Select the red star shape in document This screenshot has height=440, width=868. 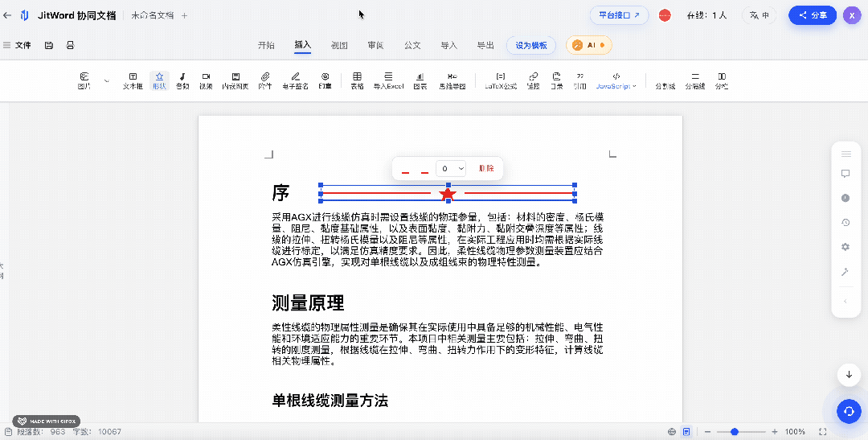pyautogui.click(x=448, y=194)
